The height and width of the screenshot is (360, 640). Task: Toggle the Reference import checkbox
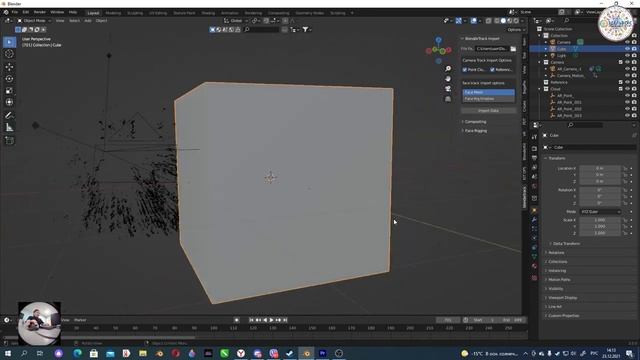click(492, 70)
